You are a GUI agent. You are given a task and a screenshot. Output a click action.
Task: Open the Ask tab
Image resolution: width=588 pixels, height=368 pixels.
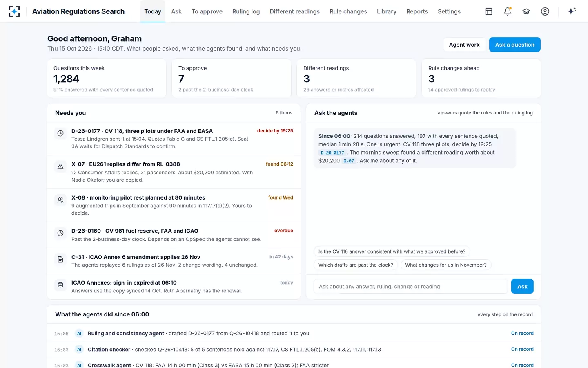pos(176,11)
